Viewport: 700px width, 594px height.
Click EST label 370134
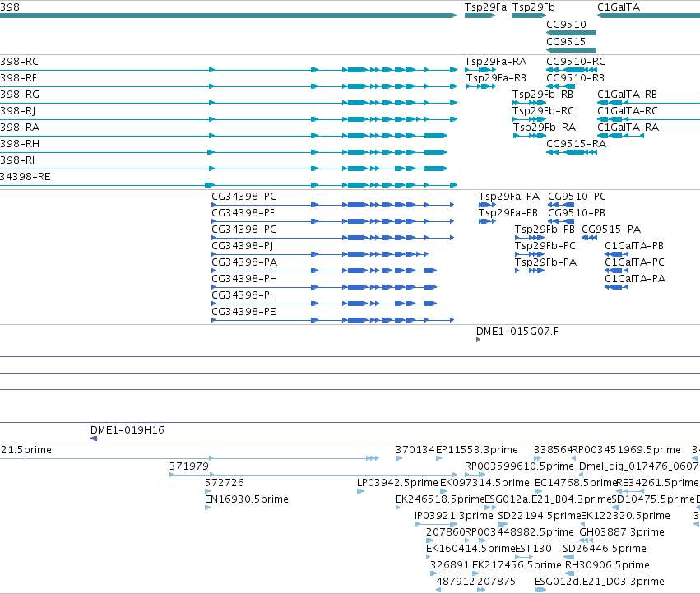pos(415,450)
